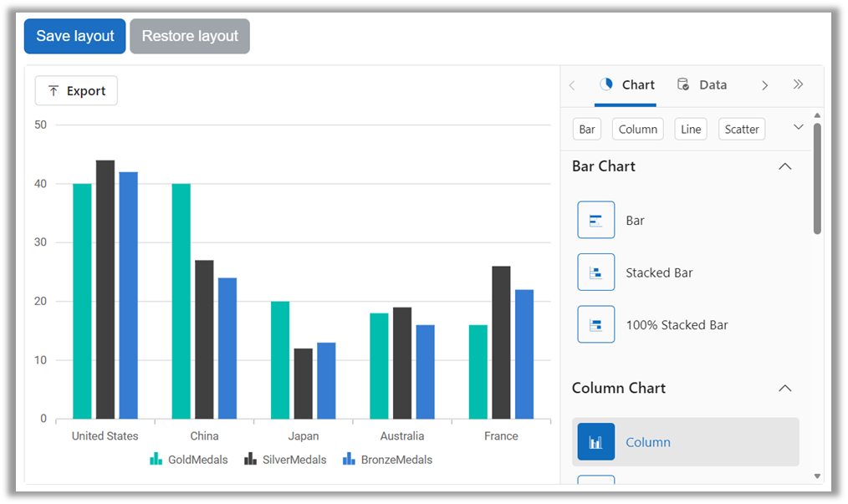This screenshot has height=504, width=848.
Task: Collapse the Column Chart section
Action: [784, 389]
